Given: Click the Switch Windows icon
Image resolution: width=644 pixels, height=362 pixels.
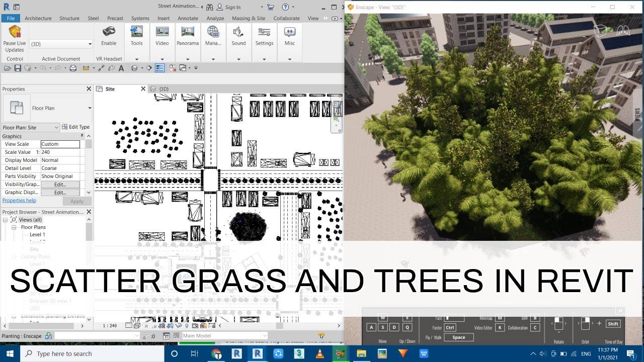Looking at the screenshot, I should tap(183, 68).
